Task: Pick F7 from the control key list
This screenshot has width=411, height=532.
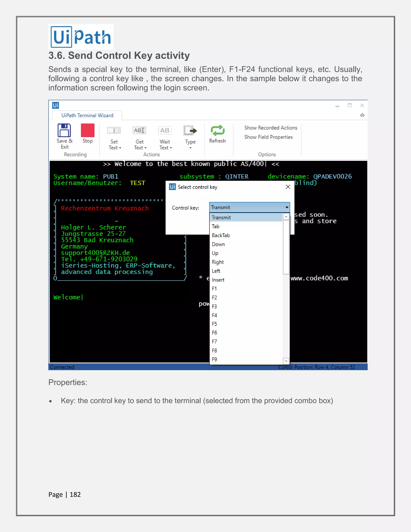Action: [x=246, y=342]
